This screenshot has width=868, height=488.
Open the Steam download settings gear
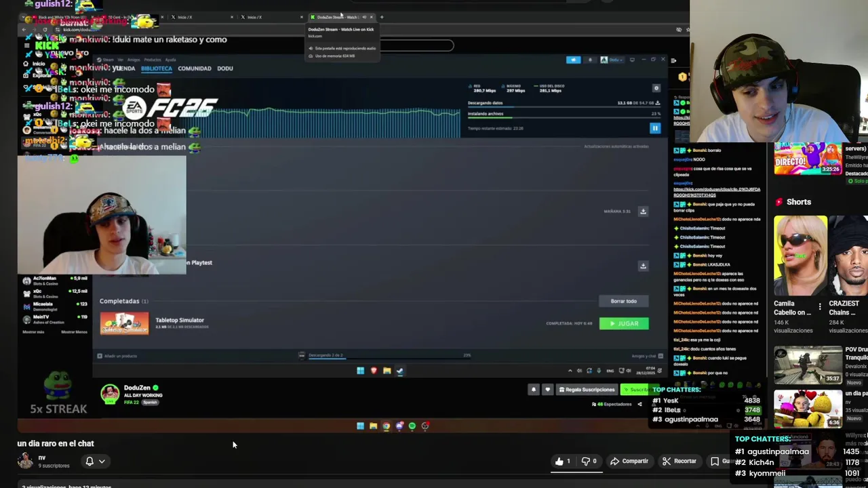656,88
